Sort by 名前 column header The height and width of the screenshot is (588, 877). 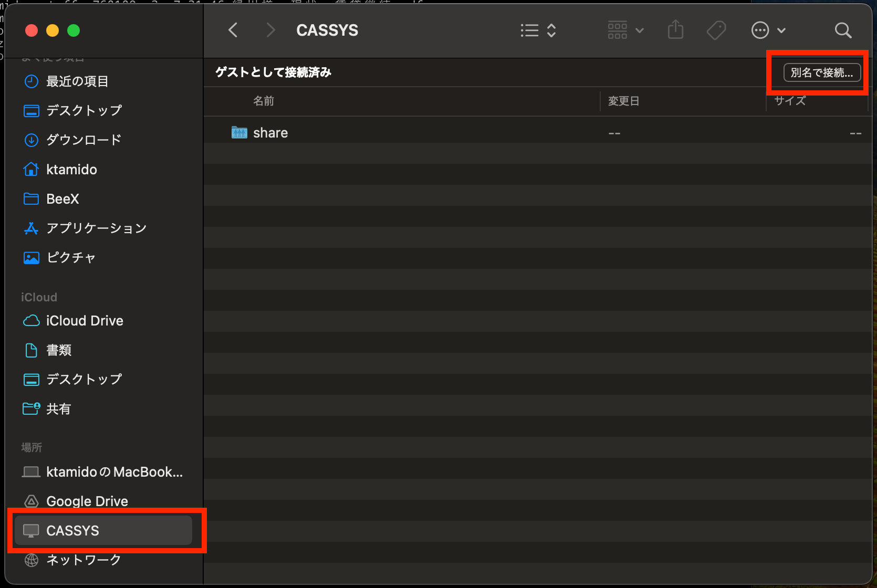click(264, 101)
